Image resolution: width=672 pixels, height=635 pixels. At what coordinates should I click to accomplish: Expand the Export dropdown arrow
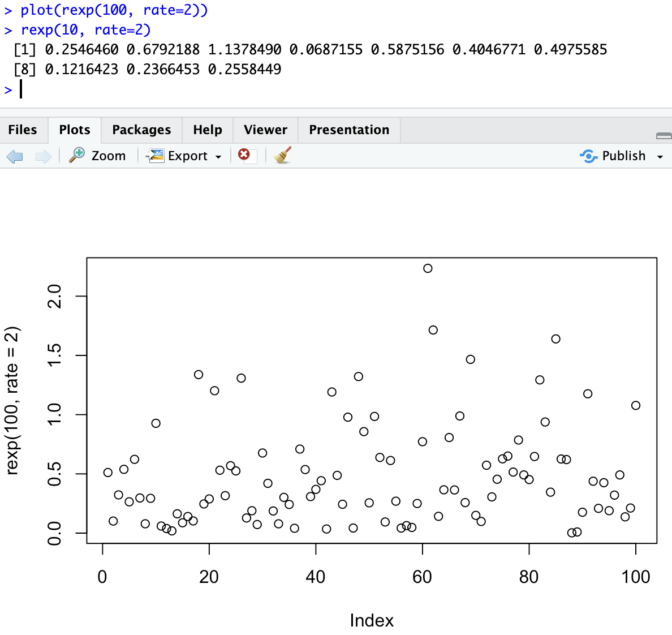[218, 157]
